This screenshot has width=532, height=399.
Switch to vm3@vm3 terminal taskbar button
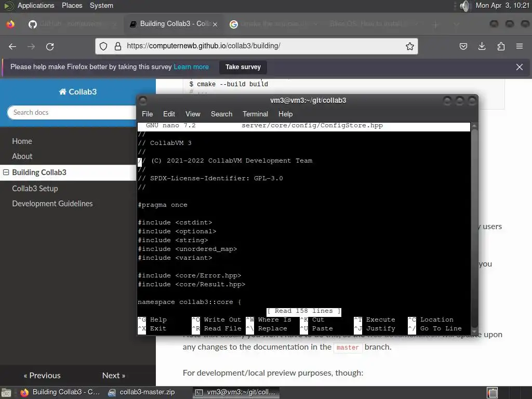pyautogui.click(x=236, y=392)
